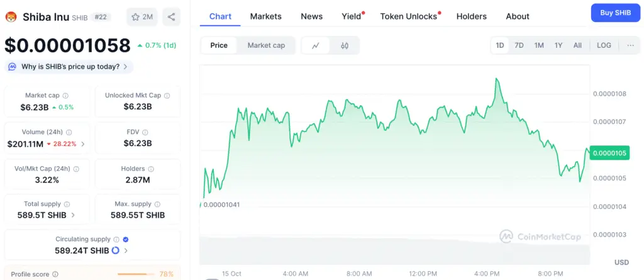Click the Profile score progress bar
The image size is (644, 280).
point(135,274)
